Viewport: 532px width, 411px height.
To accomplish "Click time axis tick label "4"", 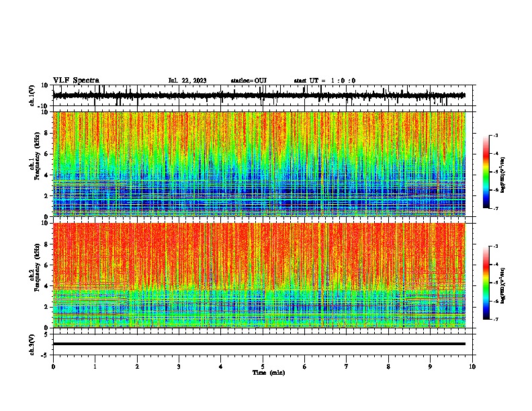I will tap(221, 367).
